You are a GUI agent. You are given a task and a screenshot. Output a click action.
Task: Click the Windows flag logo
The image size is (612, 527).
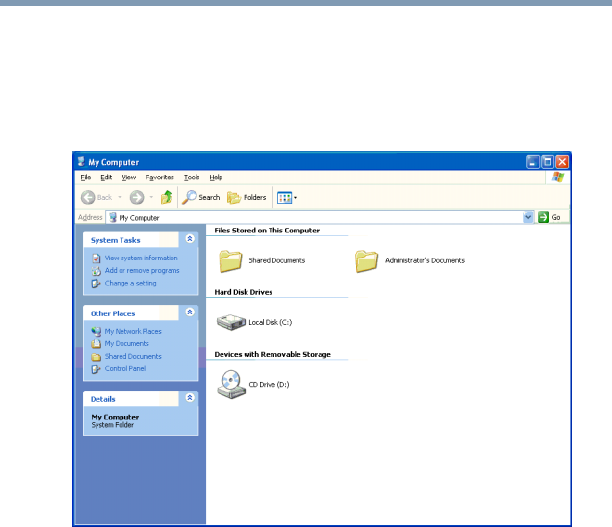tap(558, 177)
